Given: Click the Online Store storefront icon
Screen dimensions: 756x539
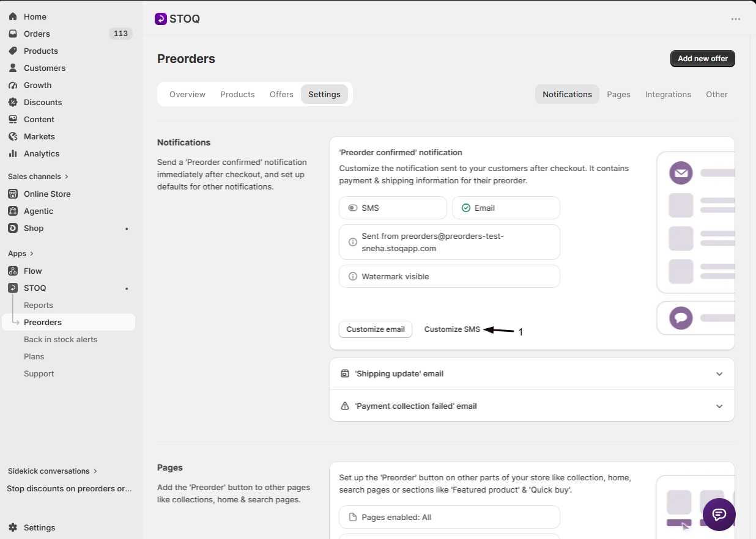Looking at the screenshot, I should pyautogui.click(x=13, y=194).
